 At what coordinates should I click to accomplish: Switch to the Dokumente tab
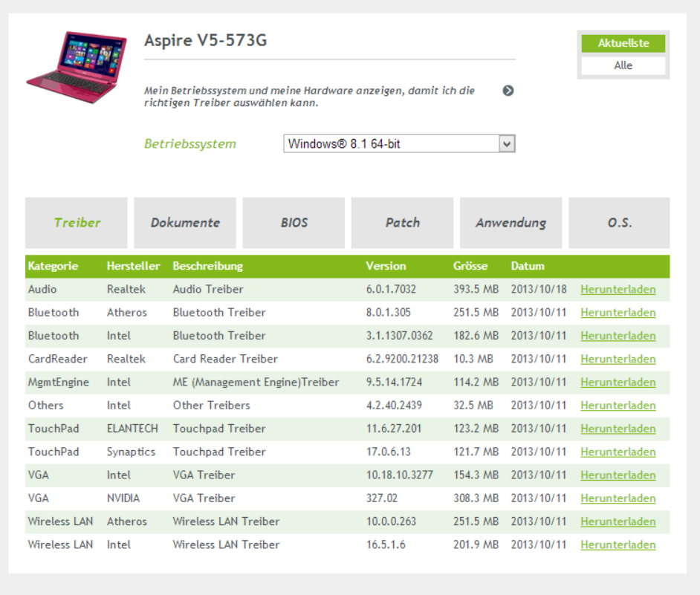[185, 223]
